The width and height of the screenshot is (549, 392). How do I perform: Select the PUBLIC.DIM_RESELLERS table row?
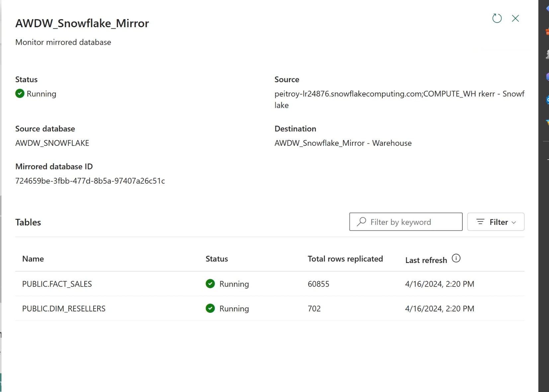64,308
